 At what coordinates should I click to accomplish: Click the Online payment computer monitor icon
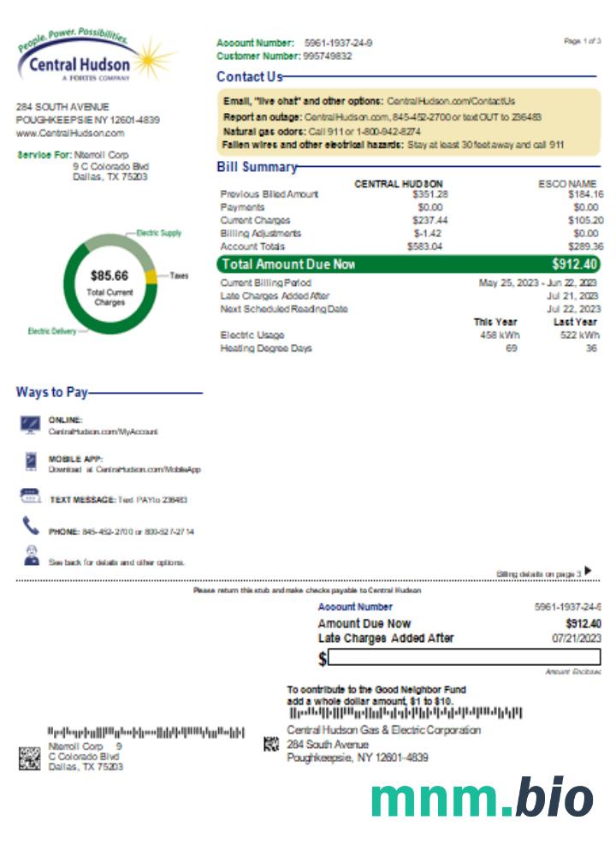coord(31,425)
